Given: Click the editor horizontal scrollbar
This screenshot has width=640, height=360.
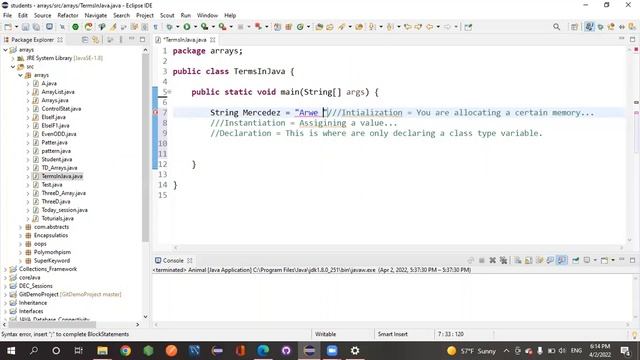Looking at the screenshot, I should point(398,247).
